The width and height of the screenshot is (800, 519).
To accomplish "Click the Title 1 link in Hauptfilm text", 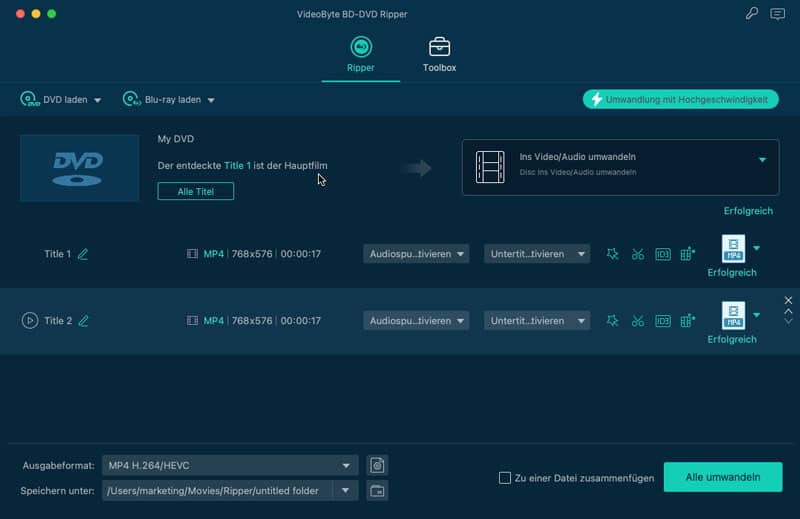I will (x=237, y=165).
